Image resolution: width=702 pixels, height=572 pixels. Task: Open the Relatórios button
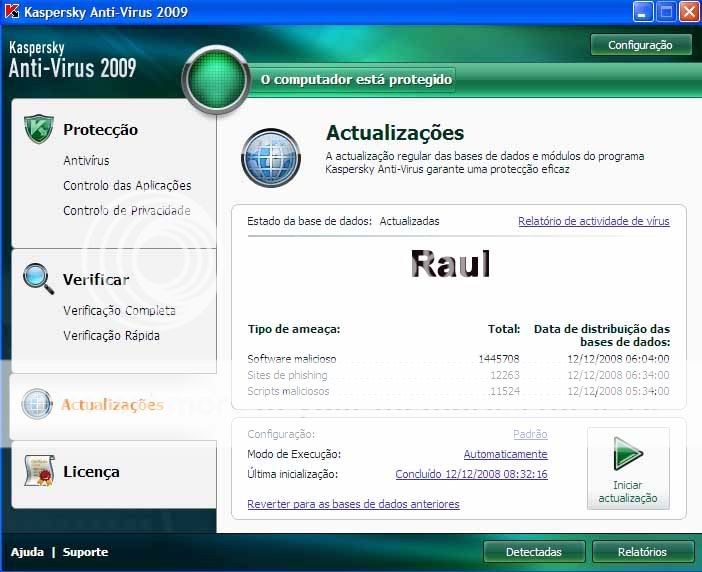pyautogui.click(x=642, y=551)
